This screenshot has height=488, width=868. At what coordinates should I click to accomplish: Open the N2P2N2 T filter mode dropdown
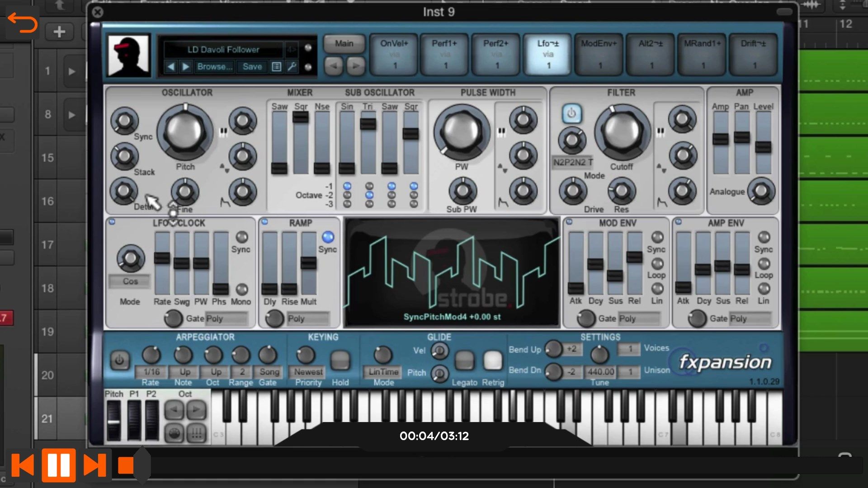click(x=573, y=162)
